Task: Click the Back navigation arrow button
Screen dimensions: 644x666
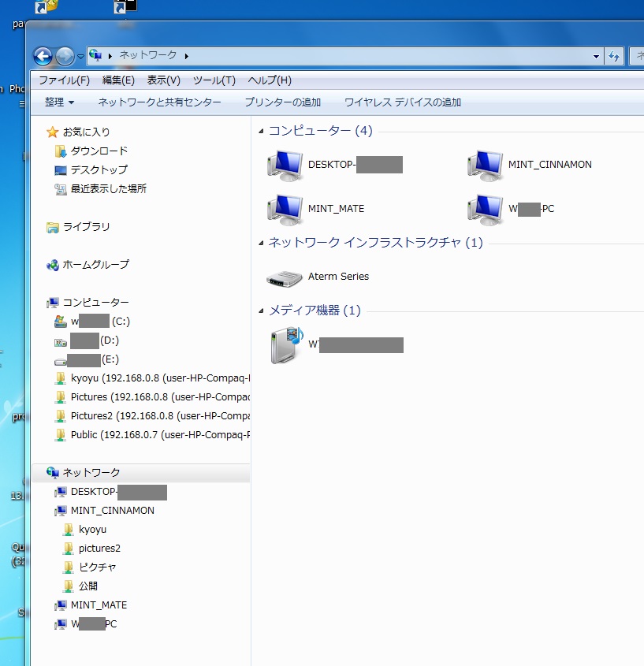Action: [x=43, y=56]
